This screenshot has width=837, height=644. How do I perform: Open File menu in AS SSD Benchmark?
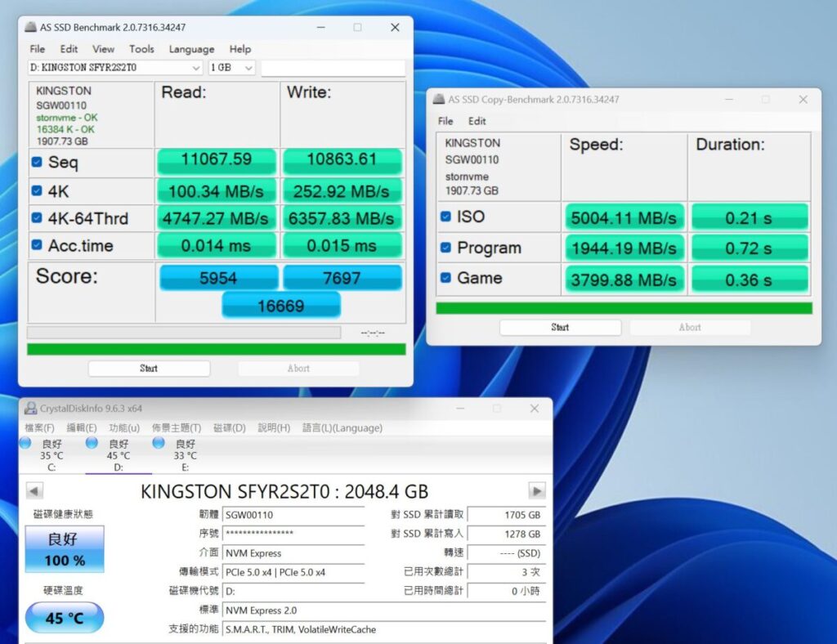click(38, 49)
